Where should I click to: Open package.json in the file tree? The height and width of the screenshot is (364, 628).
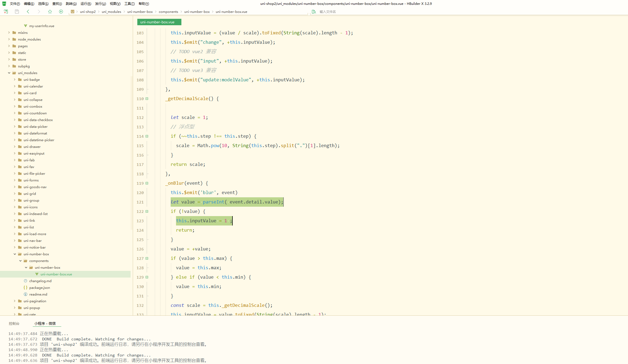(x=40, y=287)
